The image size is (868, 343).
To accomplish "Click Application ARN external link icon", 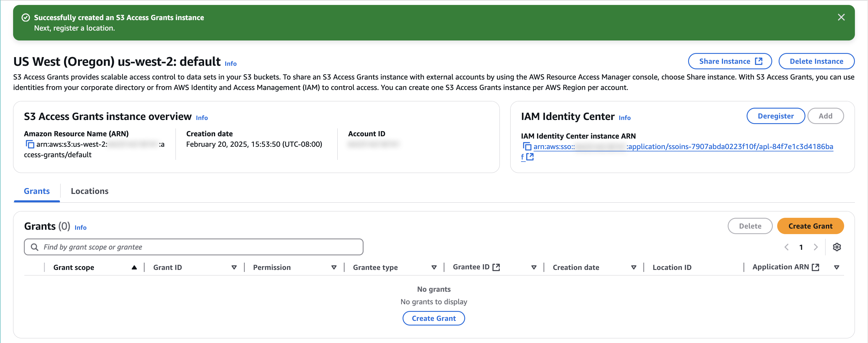I will coord(815,267).
